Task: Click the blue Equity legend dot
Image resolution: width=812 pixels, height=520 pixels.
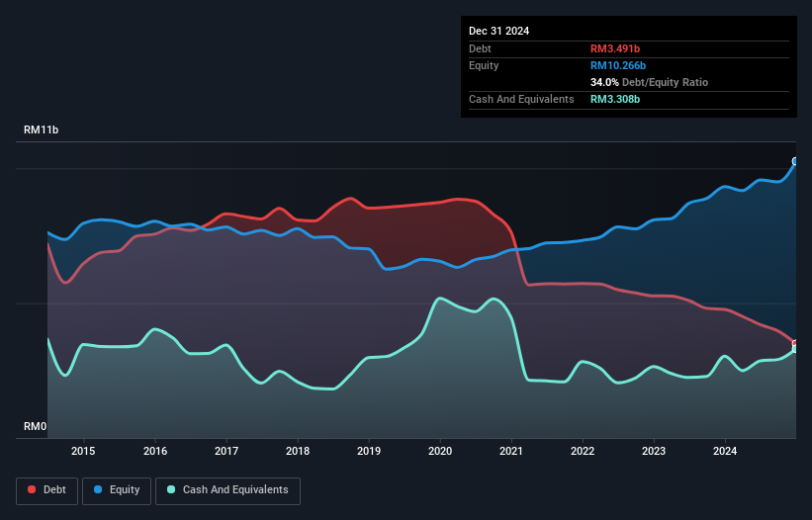Action: 98,489
